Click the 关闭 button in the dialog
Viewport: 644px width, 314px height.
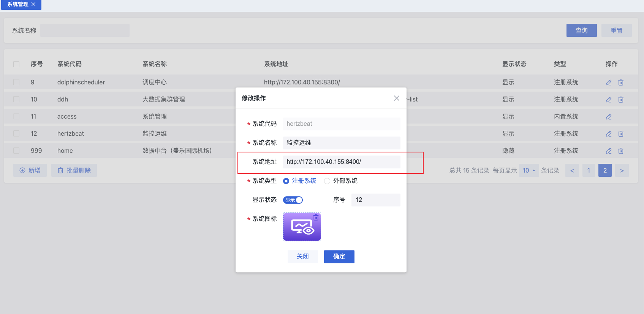click(x=302, y=257)
